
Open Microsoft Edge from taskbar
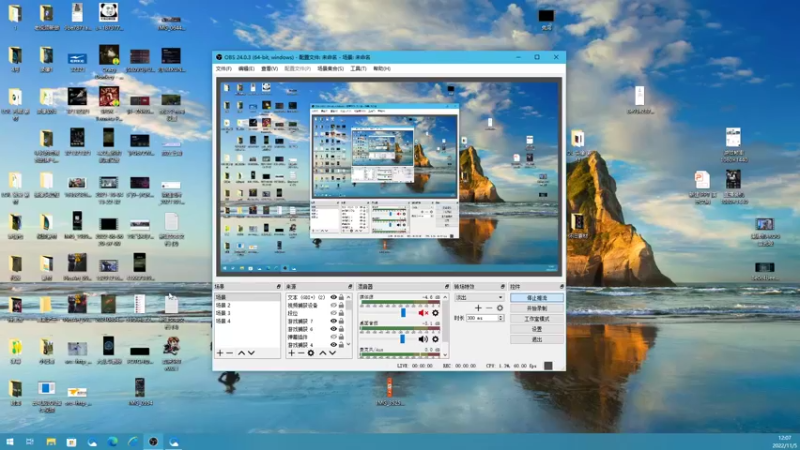coord(113,442)
